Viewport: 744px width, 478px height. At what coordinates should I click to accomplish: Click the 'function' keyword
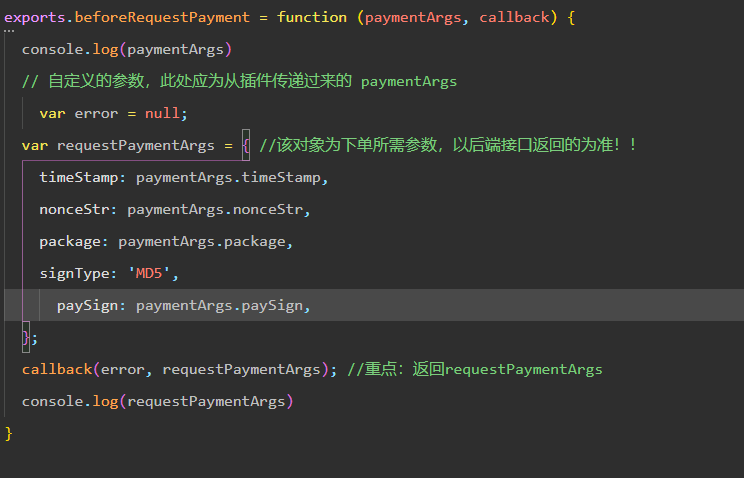(312, 18)
